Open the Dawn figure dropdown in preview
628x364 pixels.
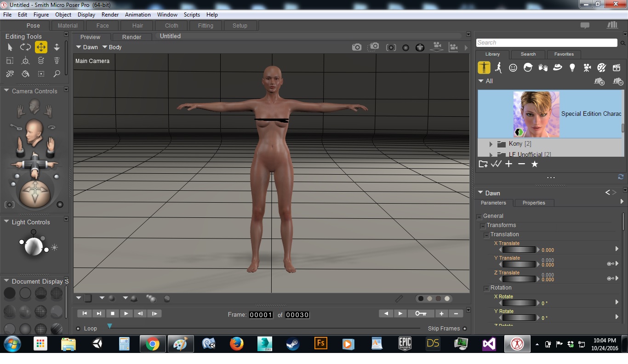tap(87, 47)
